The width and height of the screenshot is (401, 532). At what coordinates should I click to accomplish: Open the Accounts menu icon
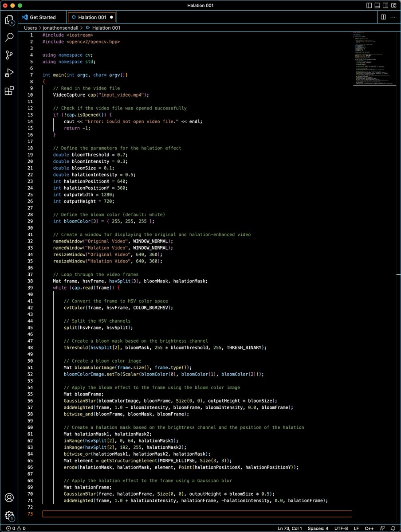click(9, 498)
